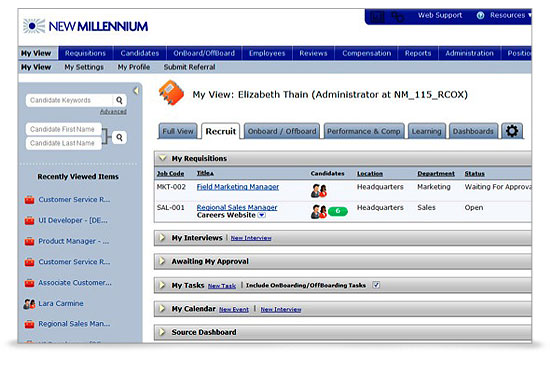The height and width of the screenshot is (367, 550).
Task: Open the Field Marketing Manager requisition link
Action: point(238,187)
